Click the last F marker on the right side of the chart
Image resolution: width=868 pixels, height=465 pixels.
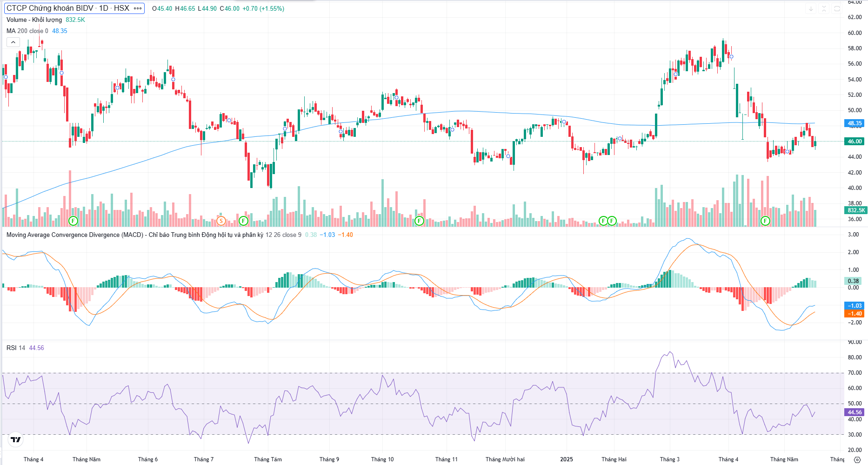pos(765,221)
